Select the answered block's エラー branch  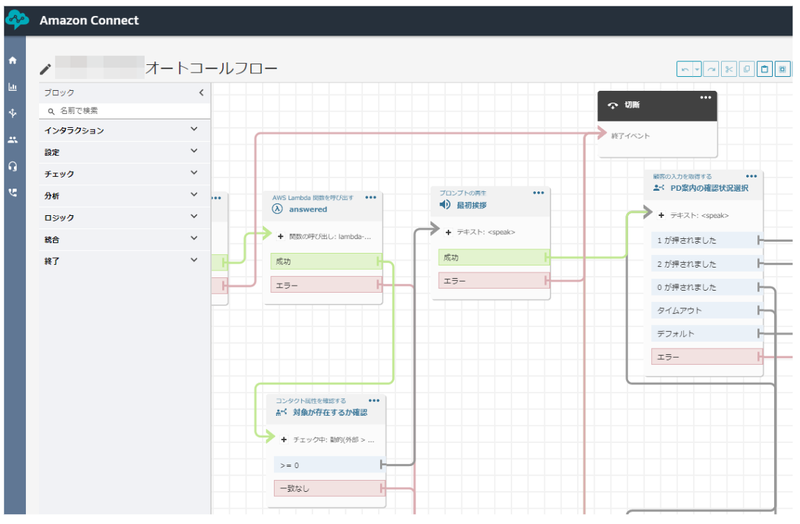(326, 285)
